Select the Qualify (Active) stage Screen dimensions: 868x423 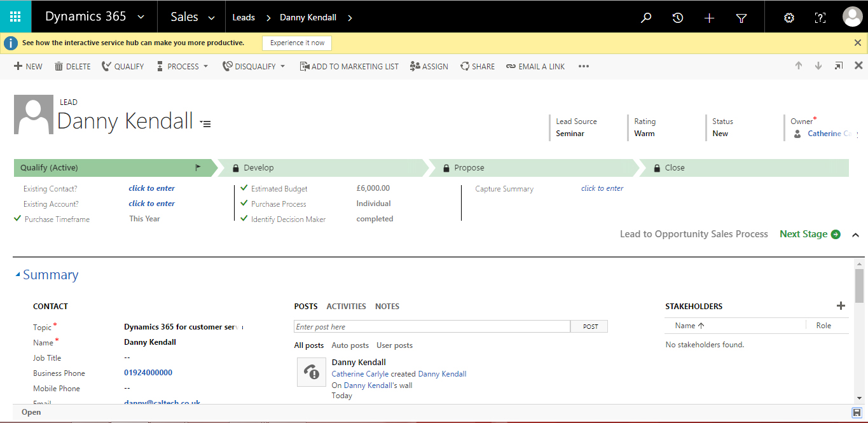(x=115, y=168)
